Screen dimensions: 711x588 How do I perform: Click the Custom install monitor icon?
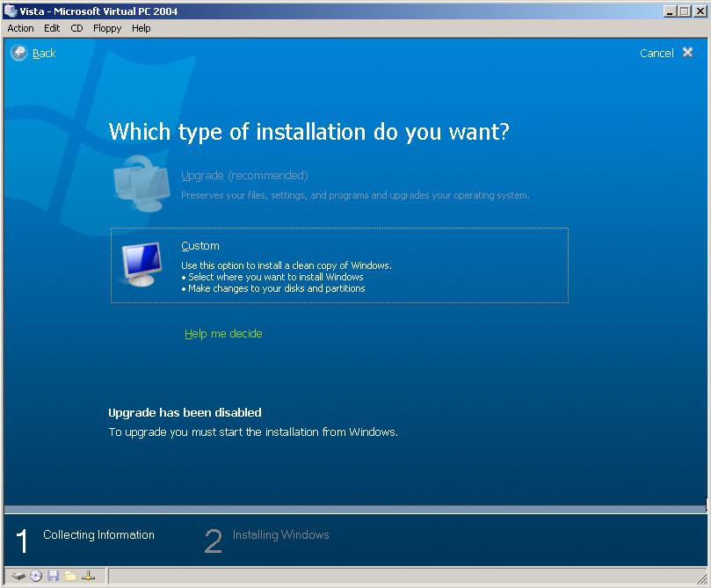(x=142, y=264)
